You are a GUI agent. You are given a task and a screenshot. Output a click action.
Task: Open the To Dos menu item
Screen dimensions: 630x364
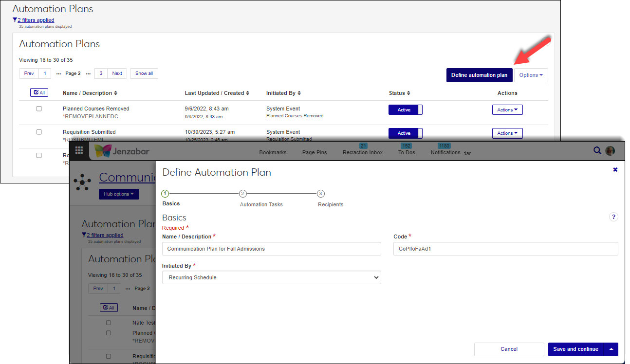click(x=406, y=152)
